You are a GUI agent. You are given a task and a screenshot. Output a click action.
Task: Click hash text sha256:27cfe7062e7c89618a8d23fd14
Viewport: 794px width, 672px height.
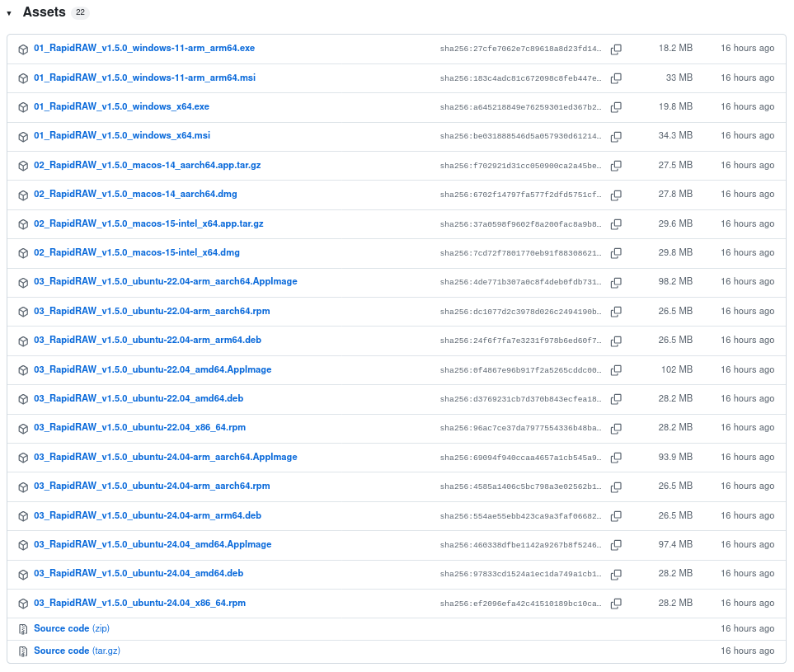[x=520, y=49]
